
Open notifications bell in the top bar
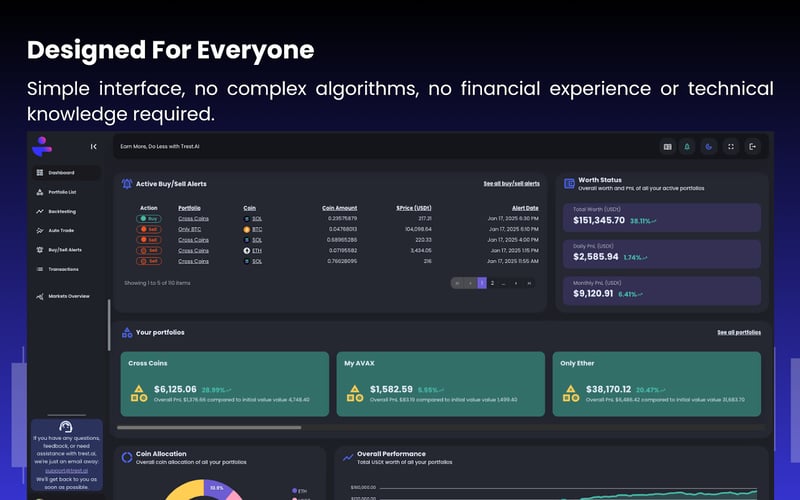click(x=687, y=147)
